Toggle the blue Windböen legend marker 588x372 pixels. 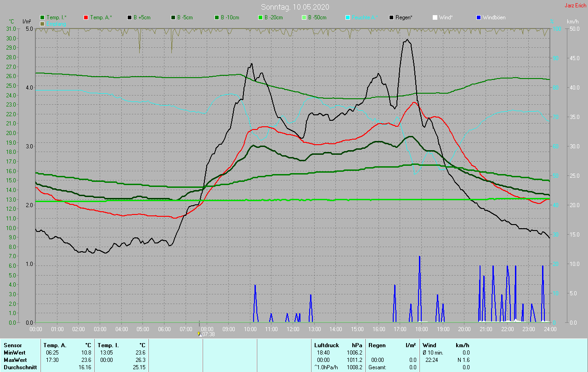point(479,17)
